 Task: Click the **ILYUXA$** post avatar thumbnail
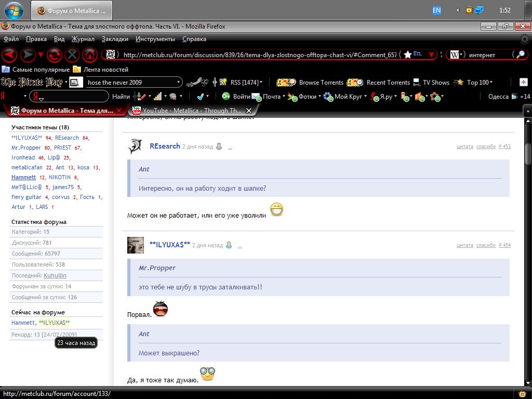point(136,245)
